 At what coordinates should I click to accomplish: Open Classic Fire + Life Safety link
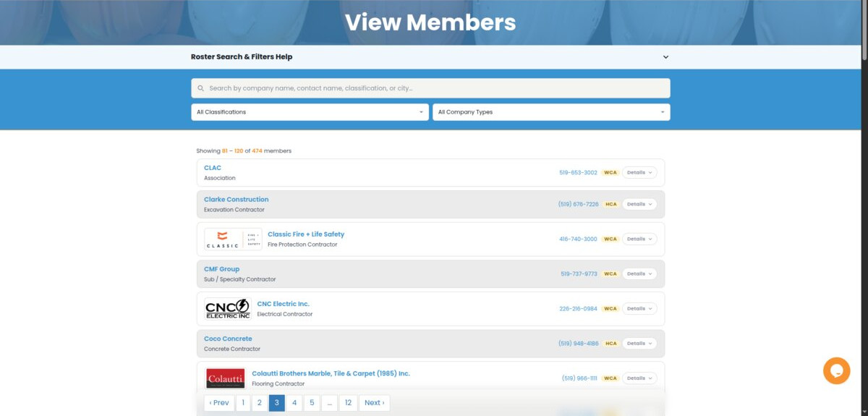click(x=306, y=234)
